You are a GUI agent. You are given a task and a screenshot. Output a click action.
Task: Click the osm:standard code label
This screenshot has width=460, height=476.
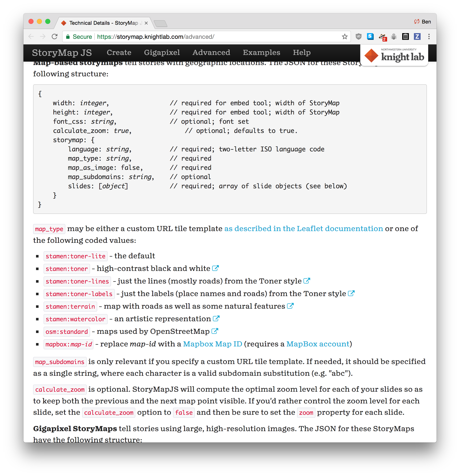[67, 332]
